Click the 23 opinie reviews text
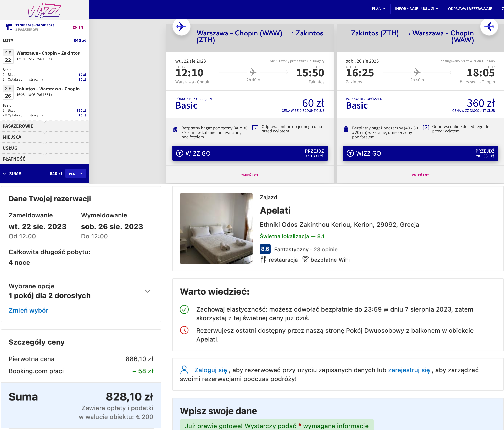This screenshot has height=430, width=504. (x=326, y=249)
